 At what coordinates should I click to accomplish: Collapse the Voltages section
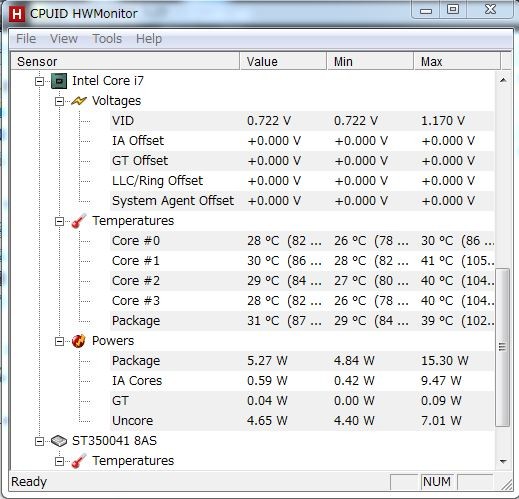pos(59,101)
